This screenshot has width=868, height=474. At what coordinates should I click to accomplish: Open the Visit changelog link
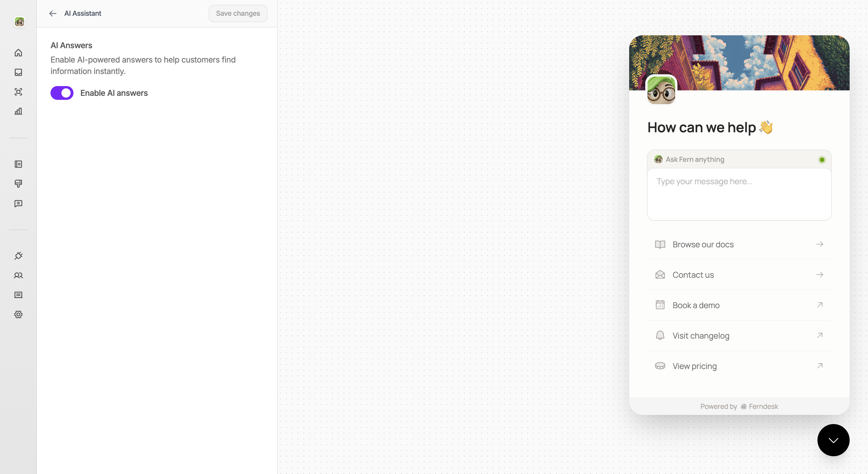click(739, 335)
